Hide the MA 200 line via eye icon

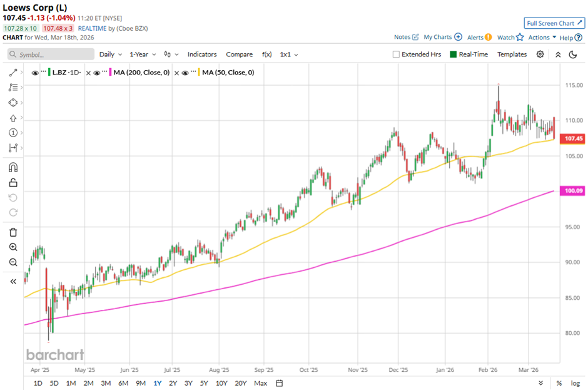pyautogui.click(x=97, y=73)
